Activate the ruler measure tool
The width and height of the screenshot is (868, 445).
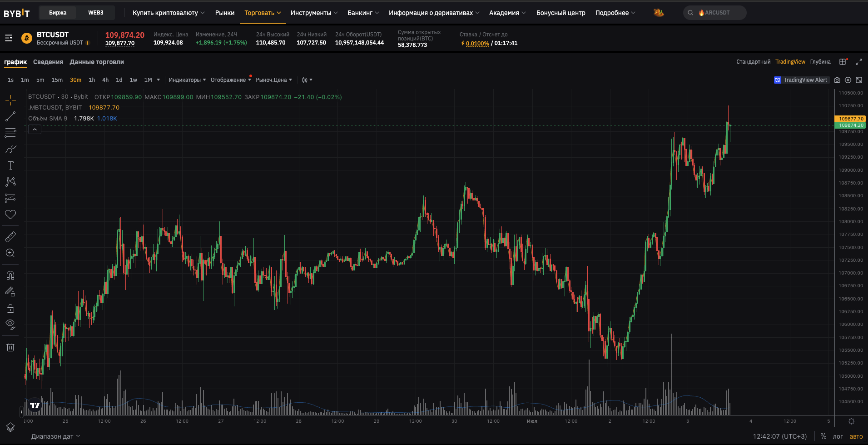tap(10, 236)
